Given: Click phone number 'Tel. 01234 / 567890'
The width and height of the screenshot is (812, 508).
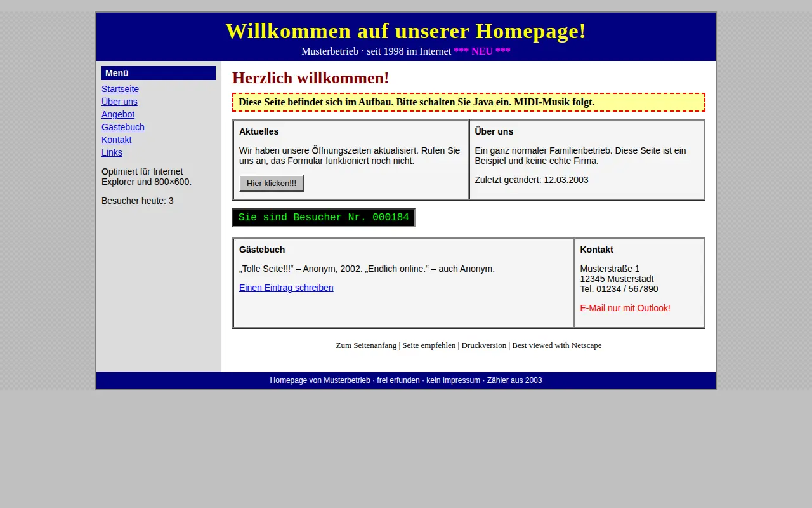Looking at the screenshot, I should pos(619,289).
